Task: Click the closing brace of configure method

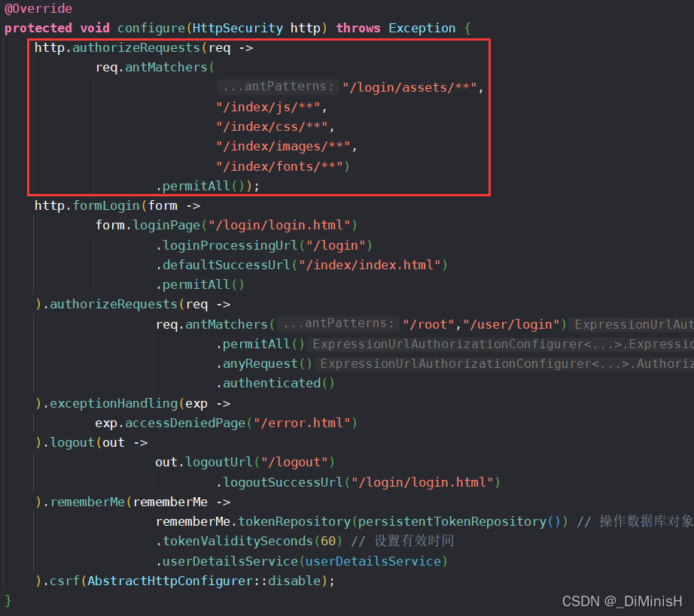Action: (8, 601)
